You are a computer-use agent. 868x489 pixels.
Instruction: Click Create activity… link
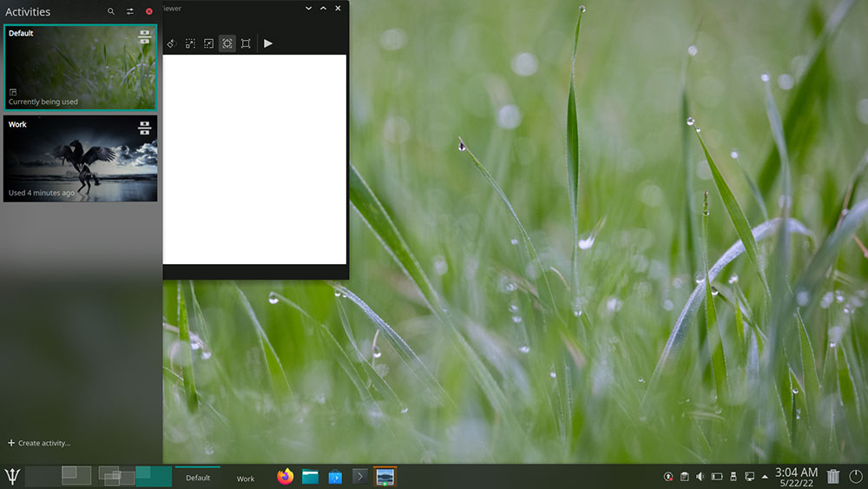point(39,443)
